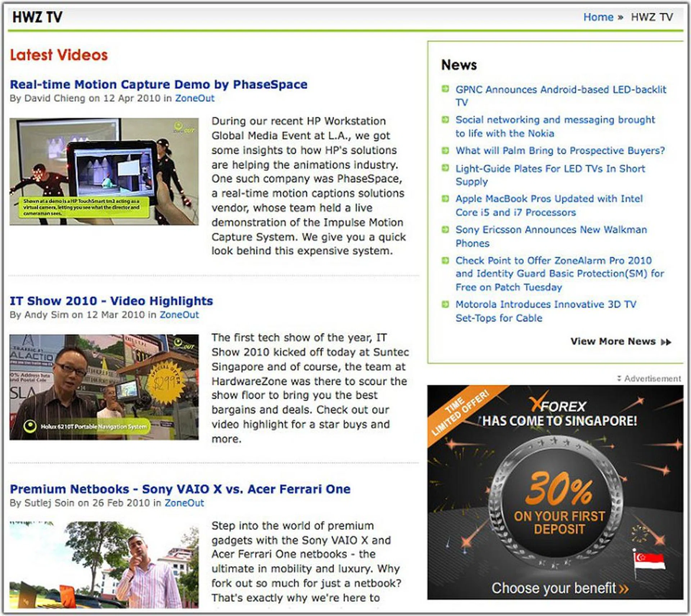Click green bullet beside Motorola 3D TV
This screenshot has height=616, width=691.
(445, 304)
